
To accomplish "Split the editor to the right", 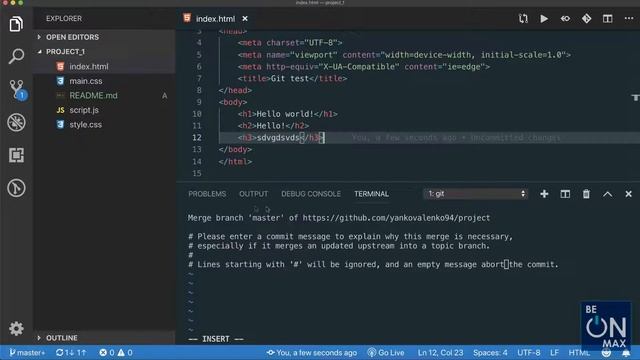I will (607, 18).
